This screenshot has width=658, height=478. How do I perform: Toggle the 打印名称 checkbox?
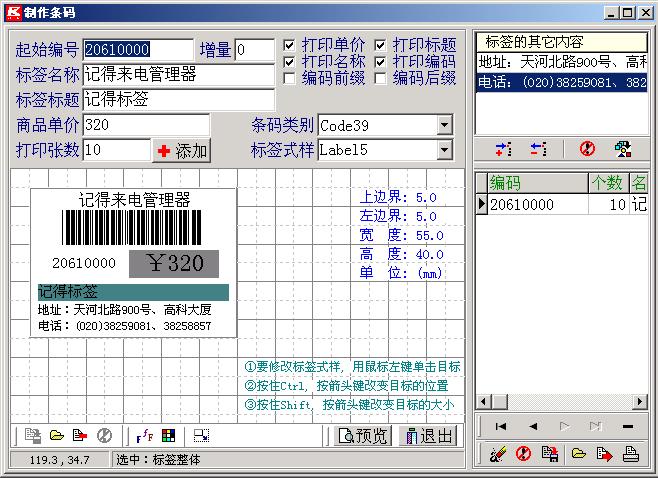[x=289, y=62]
